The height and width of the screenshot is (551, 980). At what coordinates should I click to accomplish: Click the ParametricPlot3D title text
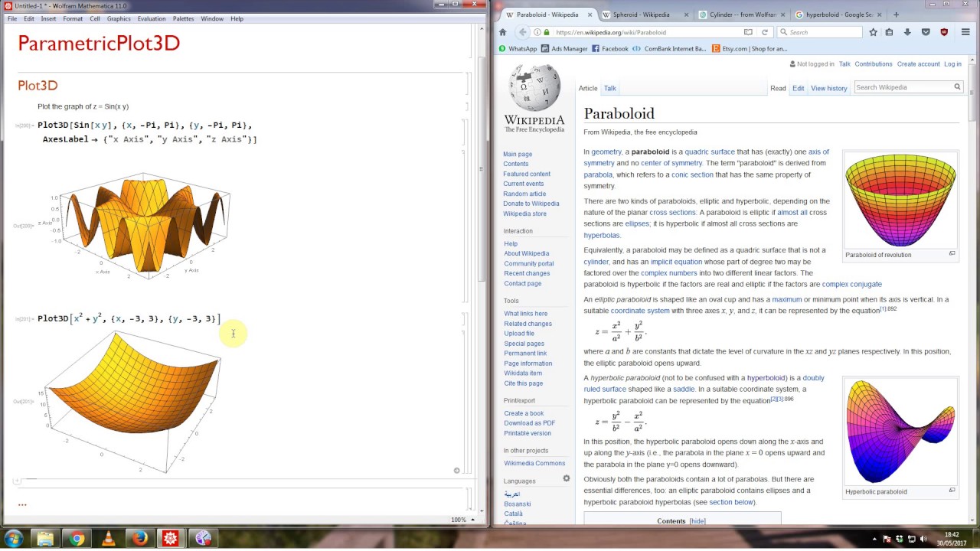click(x=99, y=44)
